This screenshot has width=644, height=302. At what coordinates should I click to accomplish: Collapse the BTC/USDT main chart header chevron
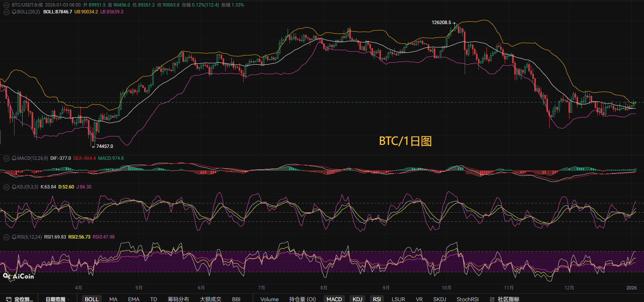pyautogui.click(x=7, y=5)
